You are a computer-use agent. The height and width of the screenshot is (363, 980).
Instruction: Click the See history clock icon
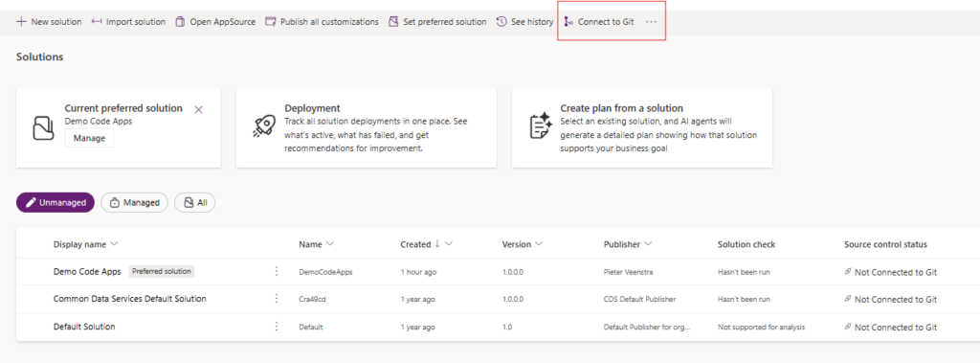(x=501, y=22)
